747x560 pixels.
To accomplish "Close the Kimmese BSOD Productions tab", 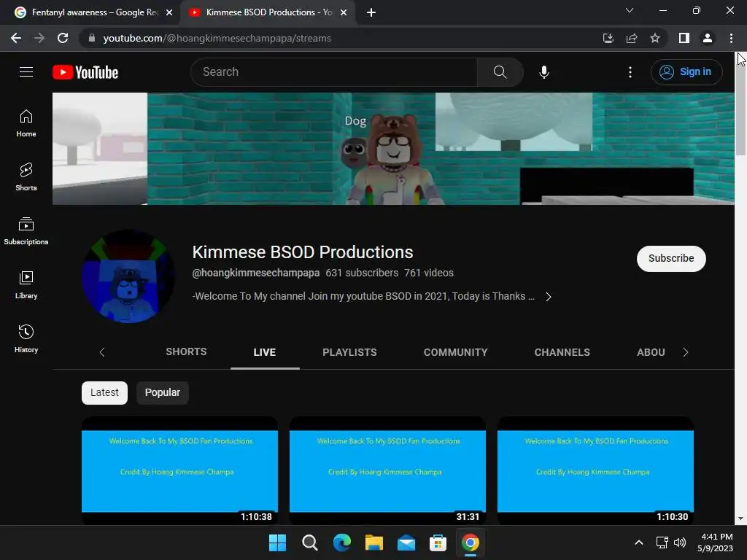I will point(344,12).
